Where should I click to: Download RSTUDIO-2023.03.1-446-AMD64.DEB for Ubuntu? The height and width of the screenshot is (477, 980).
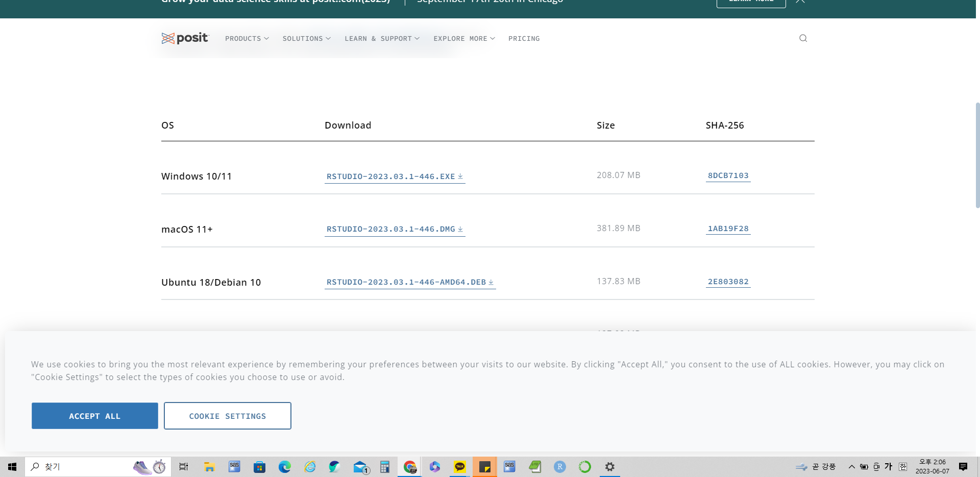point(410,282)
